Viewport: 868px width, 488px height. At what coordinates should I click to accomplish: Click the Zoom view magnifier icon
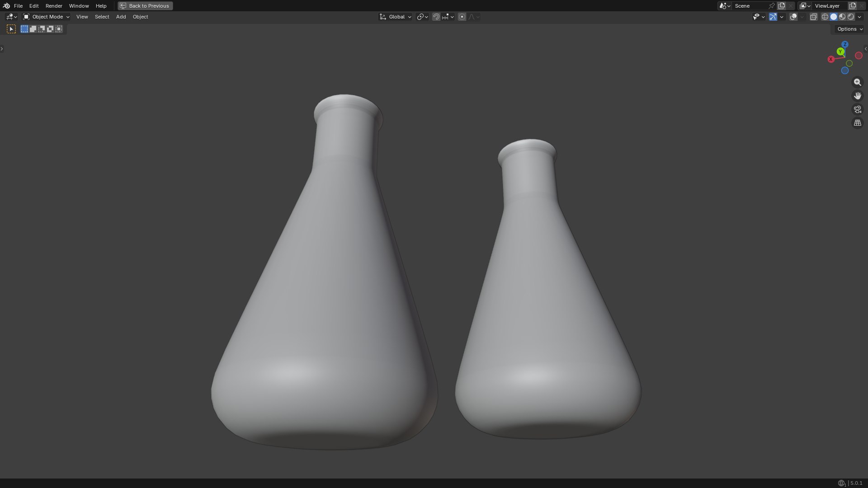click(857, 82)
